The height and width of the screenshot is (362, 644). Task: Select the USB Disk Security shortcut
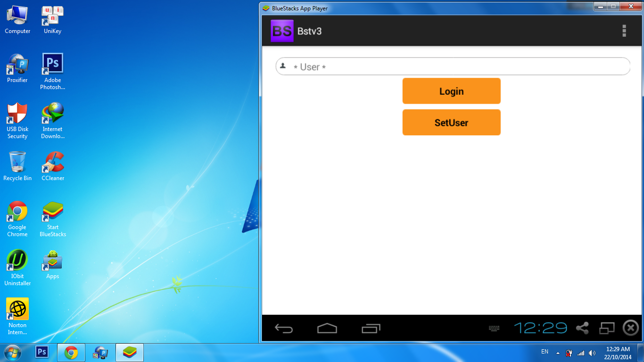point(17,121)
